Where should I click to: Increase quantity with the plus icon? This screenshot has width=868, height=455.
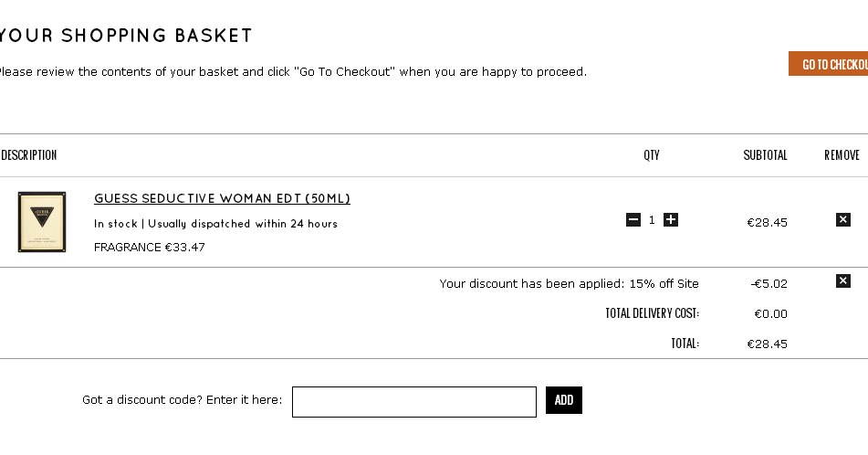tap(671, 220)
